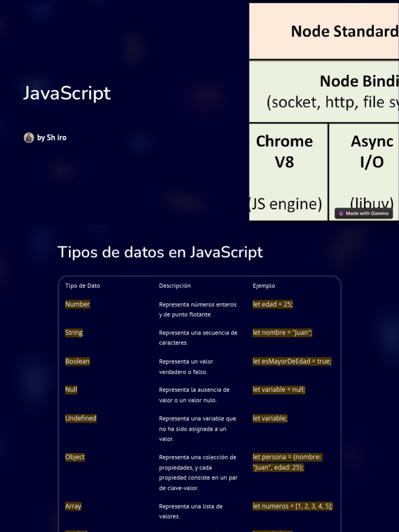Click the Undefined data type label
This screenshot has height=532, width=399.
81,418
